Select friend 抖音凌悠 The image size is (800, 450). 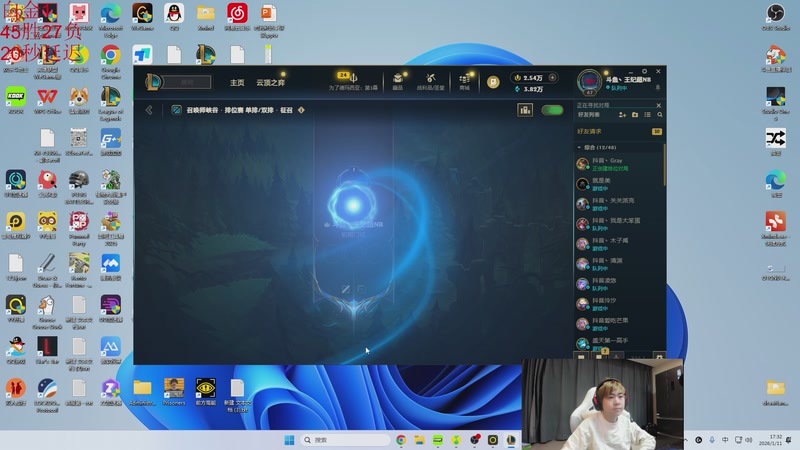(x=619, y=284)
